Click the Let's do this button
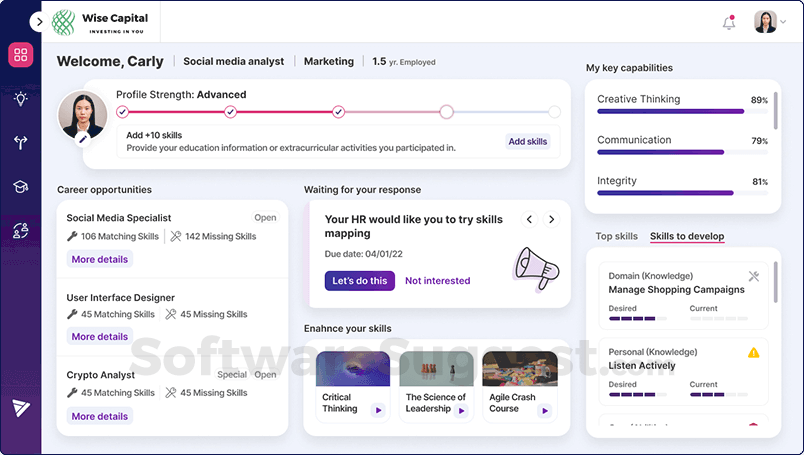 (x=359, y=281)
